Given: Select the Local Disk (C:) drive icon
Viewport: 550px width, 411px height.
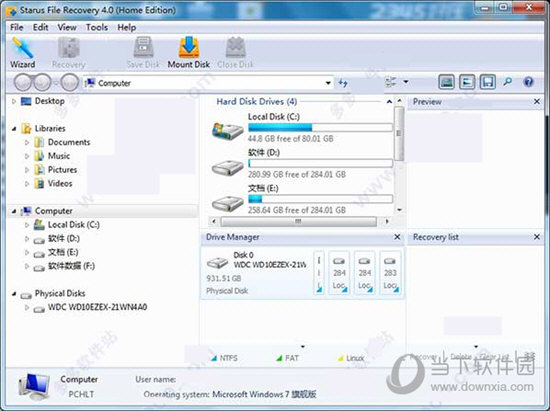Looking at the screenshot, I should click(x=228, y=131).
